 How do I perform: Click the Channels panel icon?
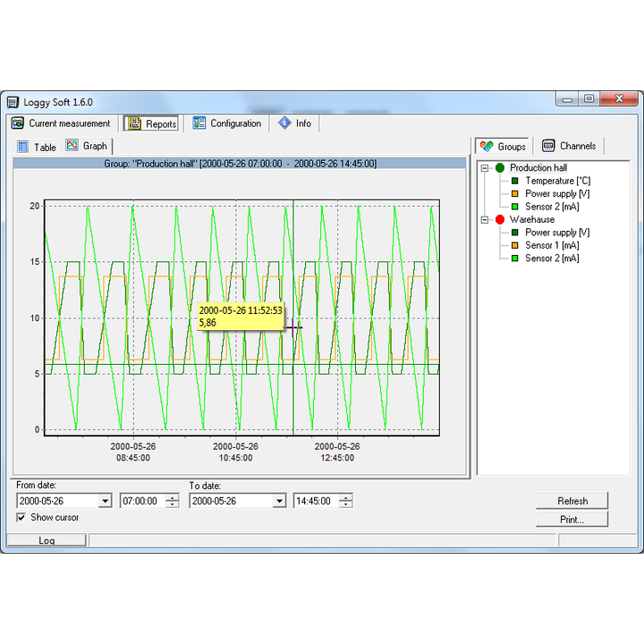(548, 146)
